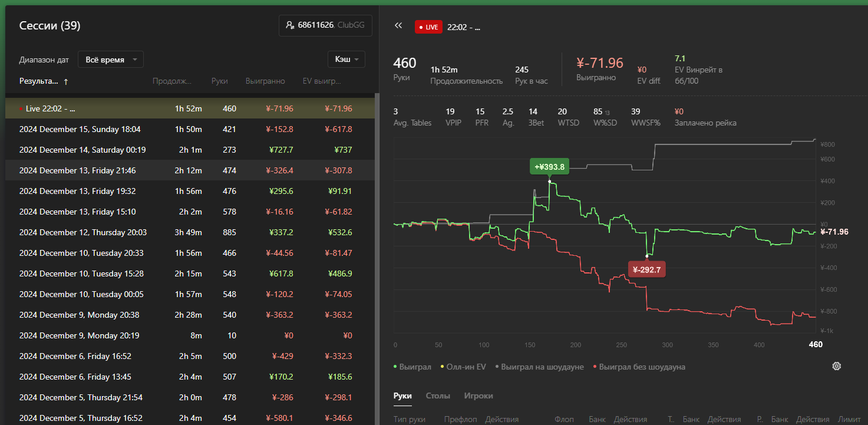Click the Флоп column header
This screenshot has height=425, width=868.
[564, 419]
